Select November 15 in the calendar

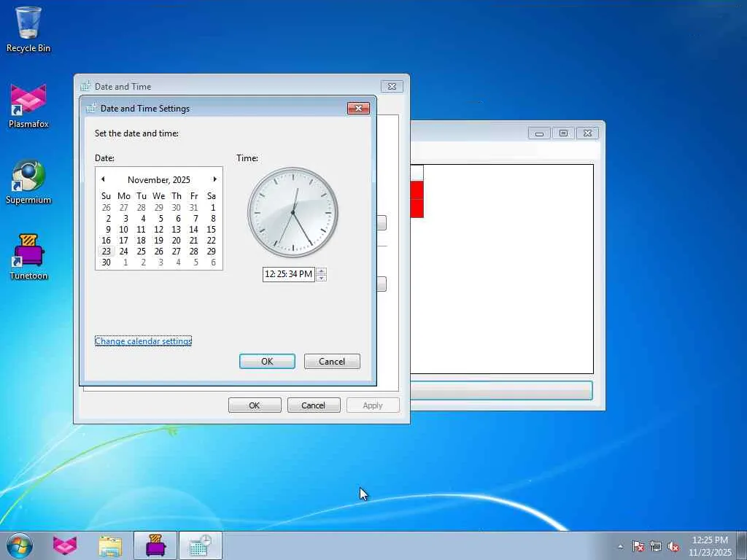coord(212,229)
